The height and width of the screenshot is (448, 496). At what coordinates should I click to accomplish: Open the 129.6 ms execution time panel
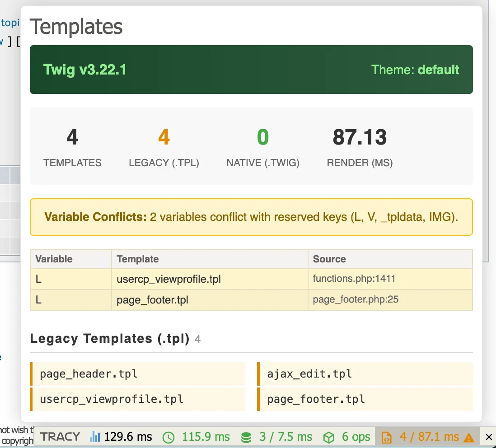[121, 437]
